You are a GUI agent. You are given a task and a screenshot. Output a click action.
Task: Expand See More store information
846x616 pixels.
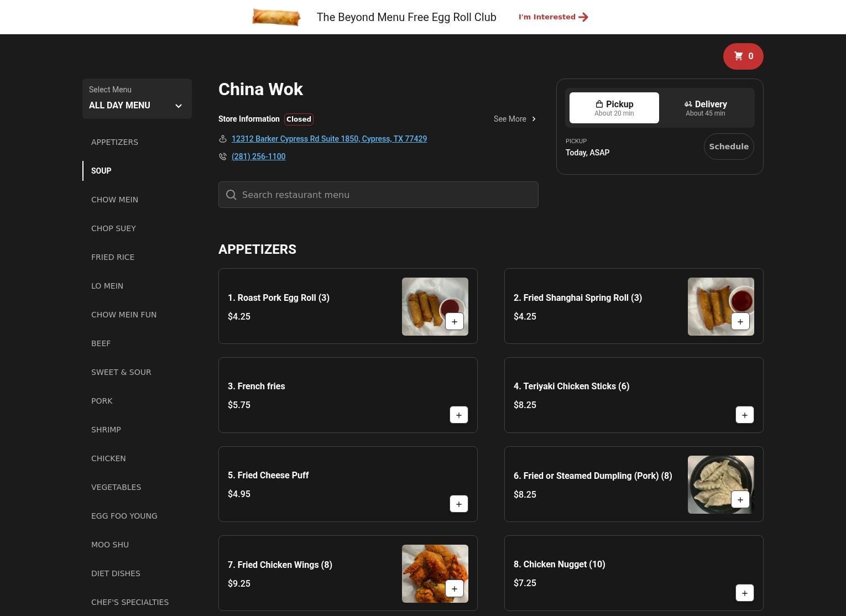[514, 119]
